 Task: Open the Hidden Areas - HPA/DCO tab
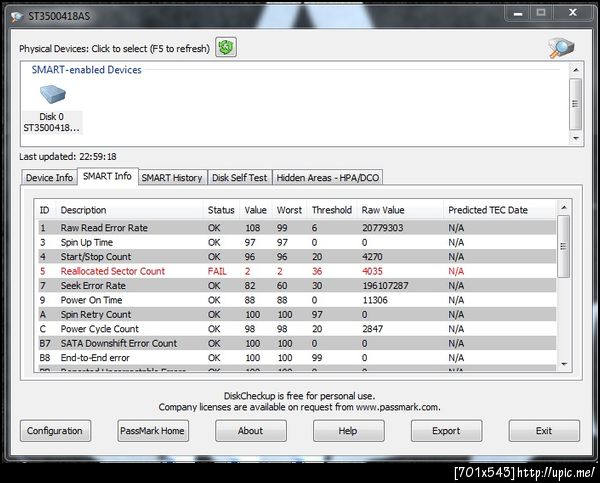(328, 178)
